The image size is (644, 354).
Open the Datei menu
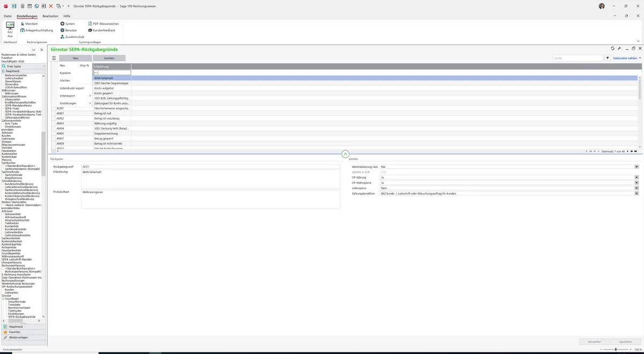pos(8,16)
